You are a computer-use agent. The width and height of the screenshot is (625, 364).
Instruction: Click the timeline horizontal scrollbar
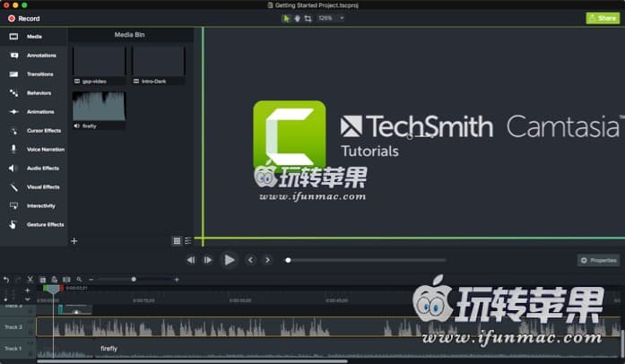tap(192, 361)
